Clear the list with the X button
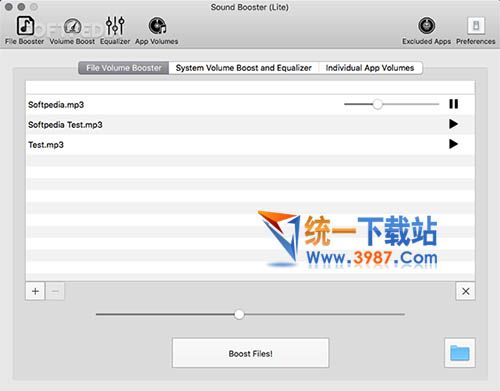 [466, 291]
